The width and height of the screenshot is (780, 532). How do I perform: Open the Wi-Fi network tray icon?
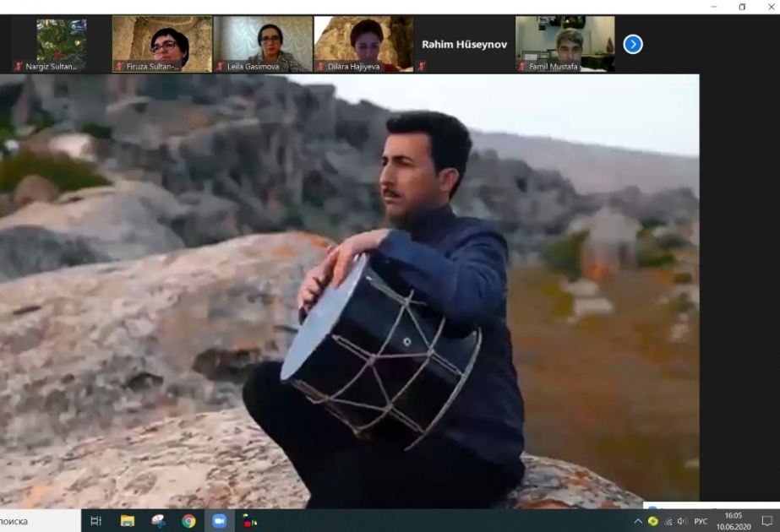click(668, 521)
